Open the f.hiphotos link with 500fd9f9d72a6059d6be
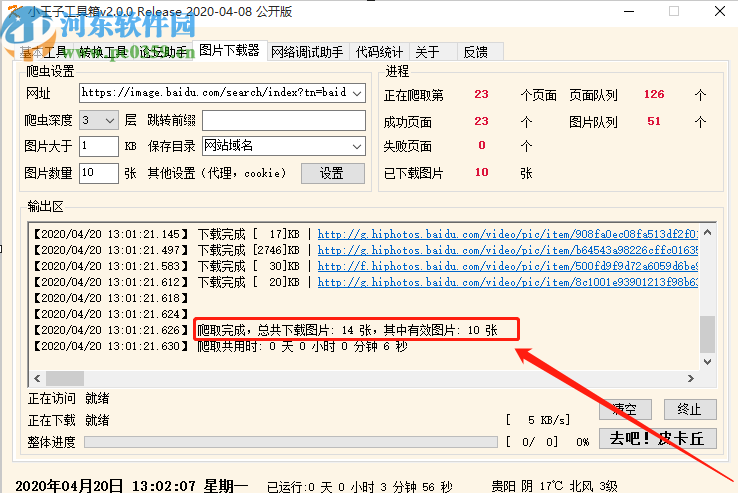Viewport: 738px width, 493px height. click(x=507, y=266)
